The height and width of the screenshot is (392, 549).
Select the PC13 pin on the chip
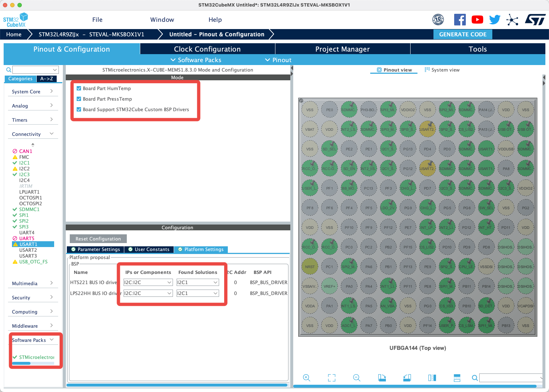point(369,188)
